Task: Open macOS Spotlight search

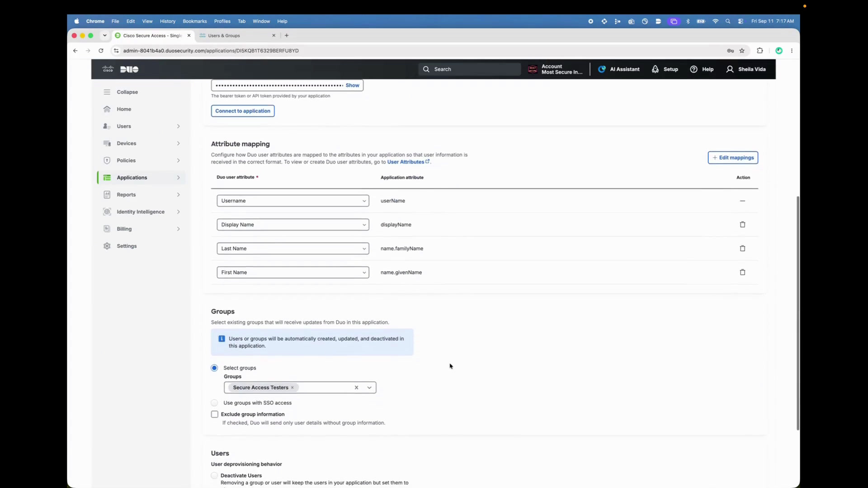Action: [x=728, y=21]
